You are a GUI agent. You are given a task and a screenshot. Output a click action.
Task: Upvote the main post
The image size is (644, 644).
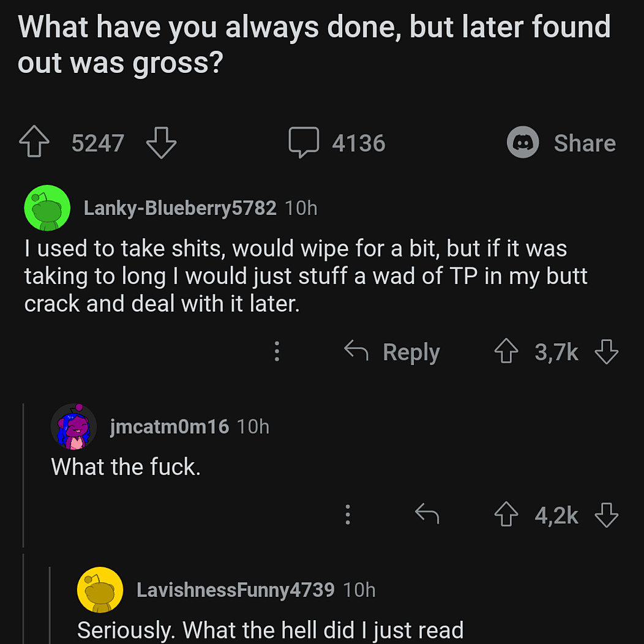tap(34, 143)
